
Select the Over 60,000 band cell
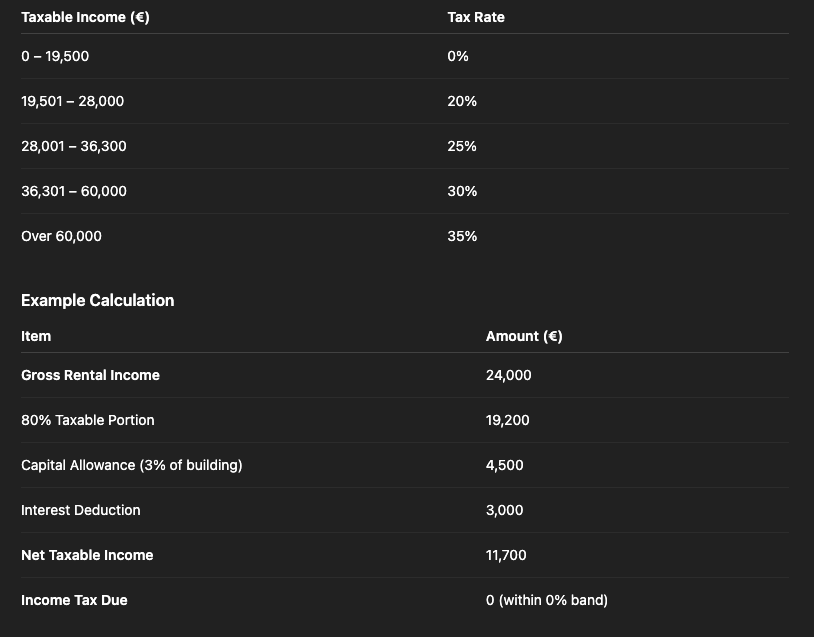(x=61, y=236)
